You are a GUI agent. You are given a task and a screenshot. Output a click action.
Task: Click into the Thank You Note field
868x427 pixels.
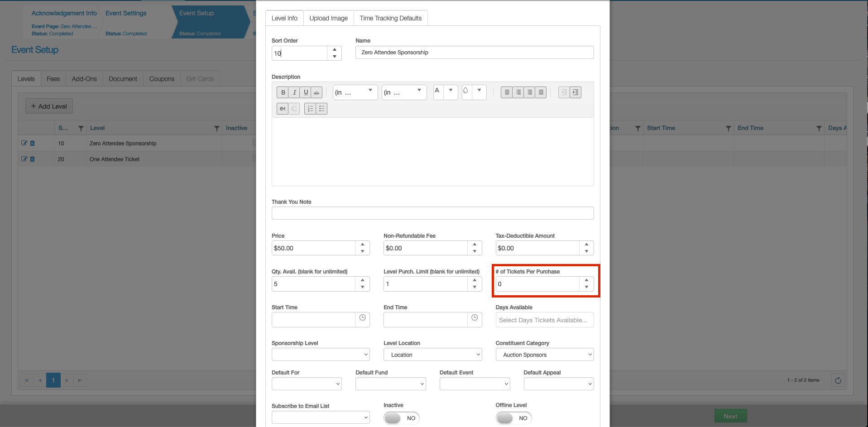[432, 213]
